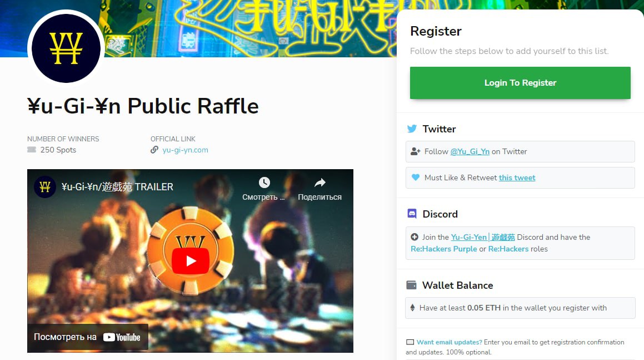The width and height of the screenshot is (644, 360).
Task: Click the ¥u-Gi-¥n round profile logo
Action: (x=66, y=48)
